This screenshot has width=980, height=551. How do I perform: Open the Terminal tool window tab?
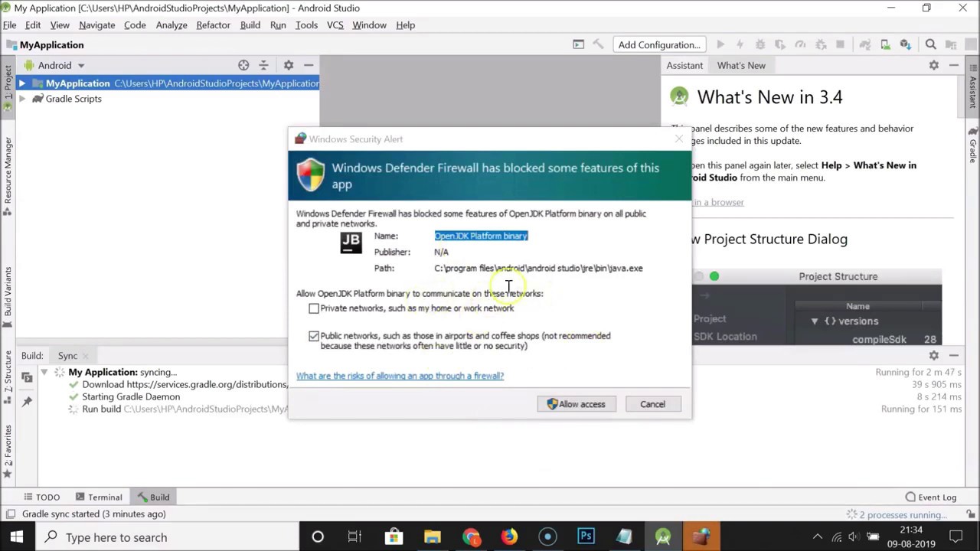coord(98,497)
